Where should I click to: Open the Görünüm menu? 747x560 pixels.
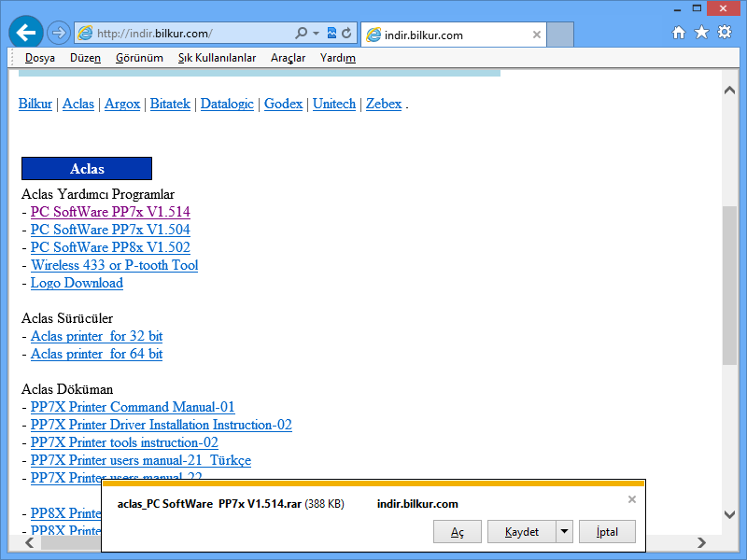(x=139, y=58)
